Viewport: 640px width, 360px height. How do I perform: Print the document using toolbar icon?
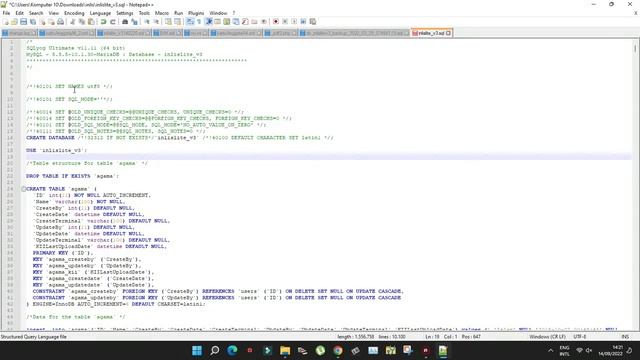point(60,21)
